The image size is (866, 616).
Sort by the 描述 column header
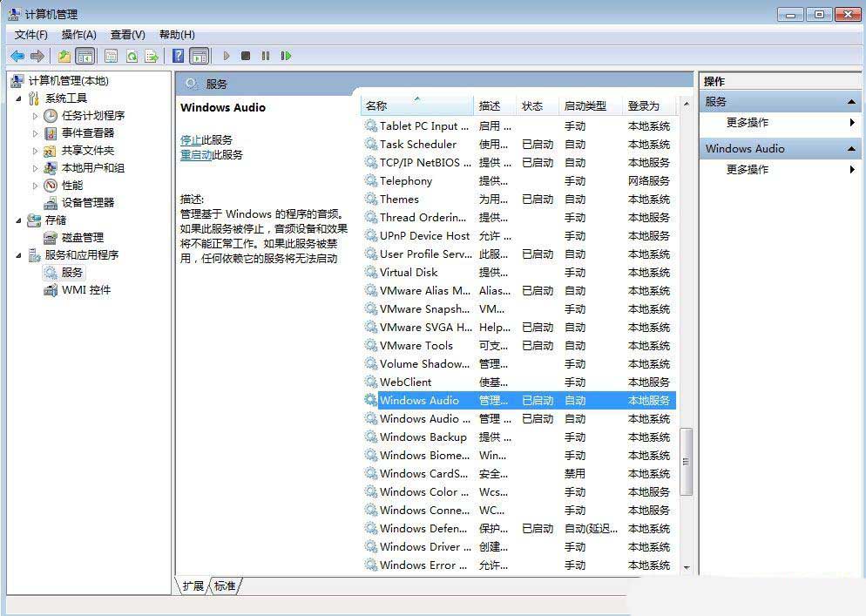point(495,105)
